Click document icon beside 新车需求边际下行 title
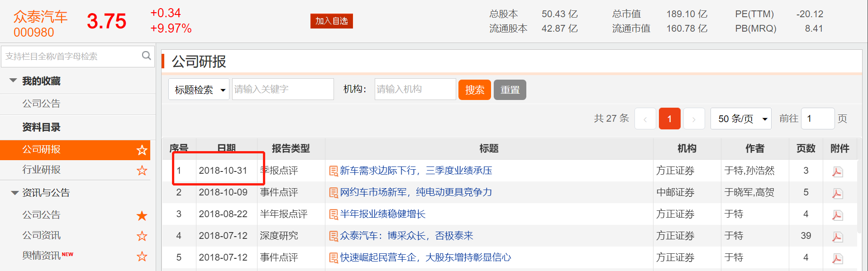Screen dimensions: 868x271 (334, 171)
